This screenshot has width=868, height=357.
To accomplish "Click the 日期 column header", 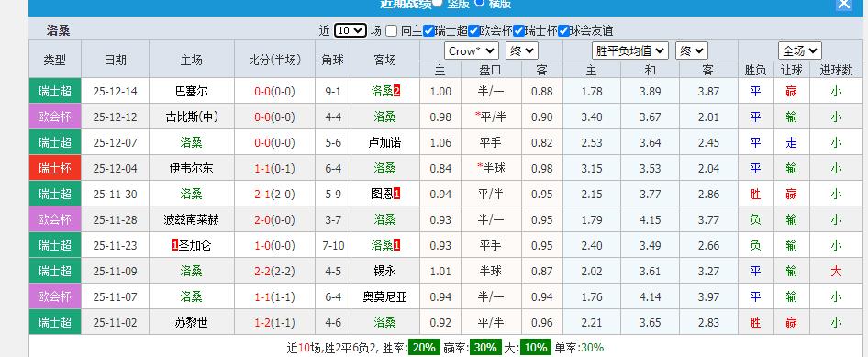I will [115, 60].
